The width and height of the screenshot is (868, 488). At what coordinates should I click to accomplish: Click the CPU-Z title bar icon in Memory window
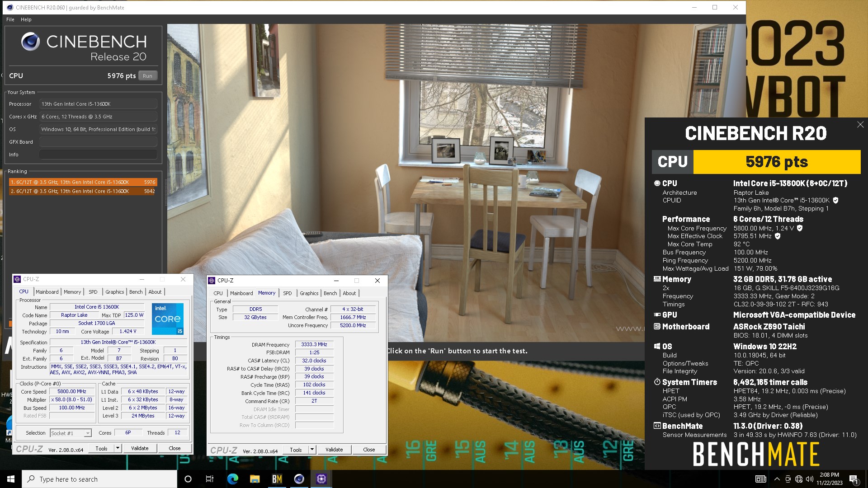point(212,281)
